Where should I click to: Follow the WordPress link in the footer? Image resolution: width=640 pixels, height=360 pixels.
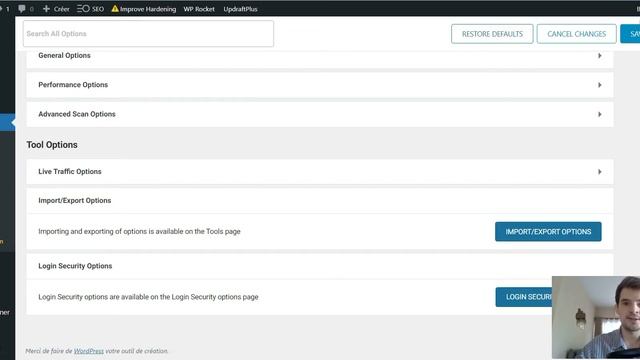(x=89, y=351)
